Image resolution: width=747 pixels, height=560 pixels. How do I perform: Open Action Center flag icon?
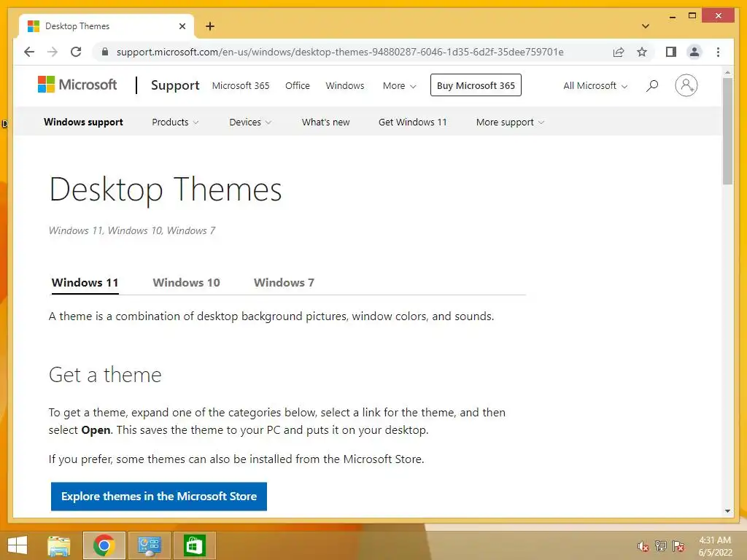678,546
